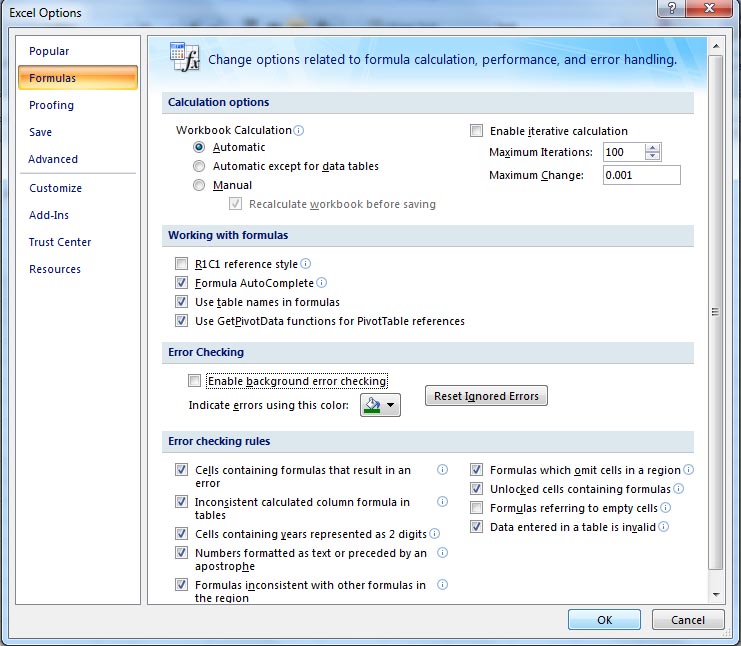Enable iterative calculation checkbox
741x646 pixels.
(x=476, y=130)
